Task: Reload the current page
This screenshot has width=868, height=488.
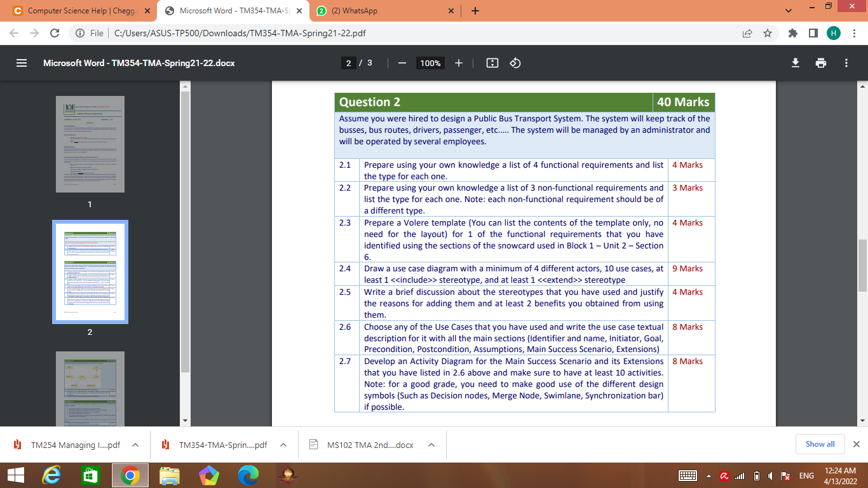Action: coord(55,33)
